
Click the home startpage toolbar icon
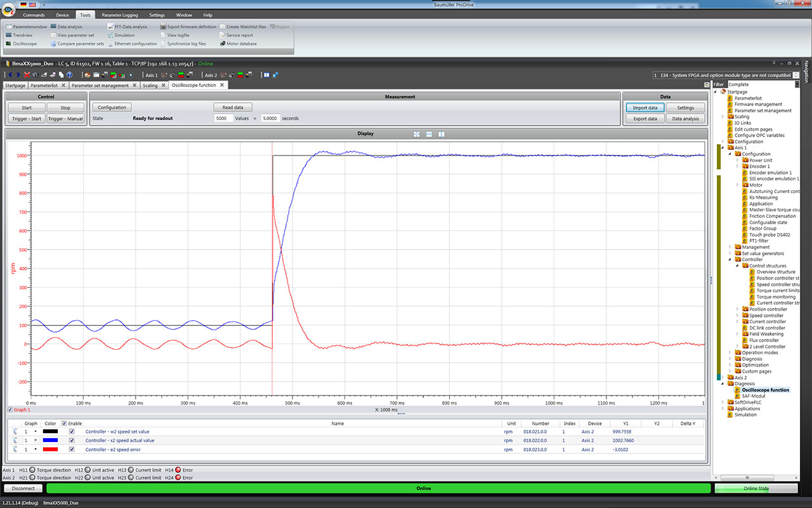[87, 75]
